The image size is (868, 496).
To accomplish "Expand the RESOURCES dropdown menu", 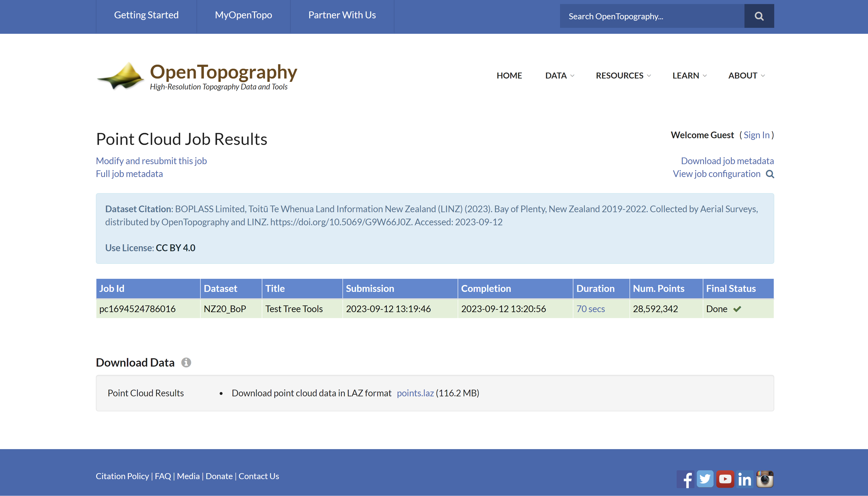I will pyautogui.click(x=623, y=76).
